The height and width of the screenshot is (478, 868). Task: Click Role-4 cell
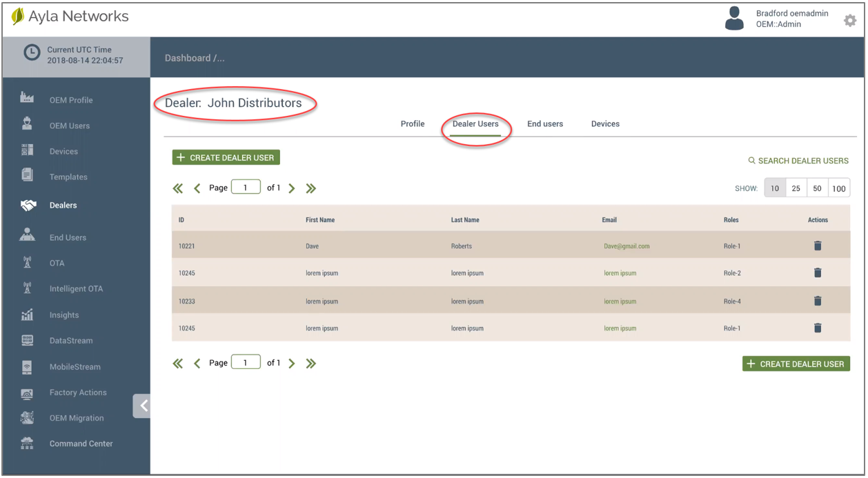pos(732,301)
